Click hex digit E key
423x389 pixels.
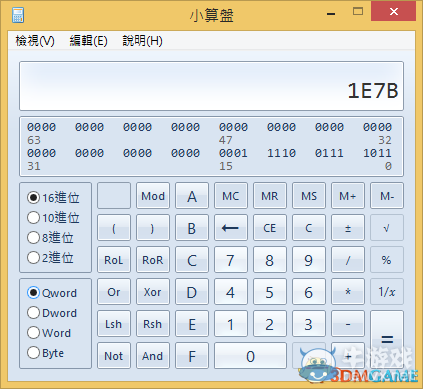pos(192,324)
